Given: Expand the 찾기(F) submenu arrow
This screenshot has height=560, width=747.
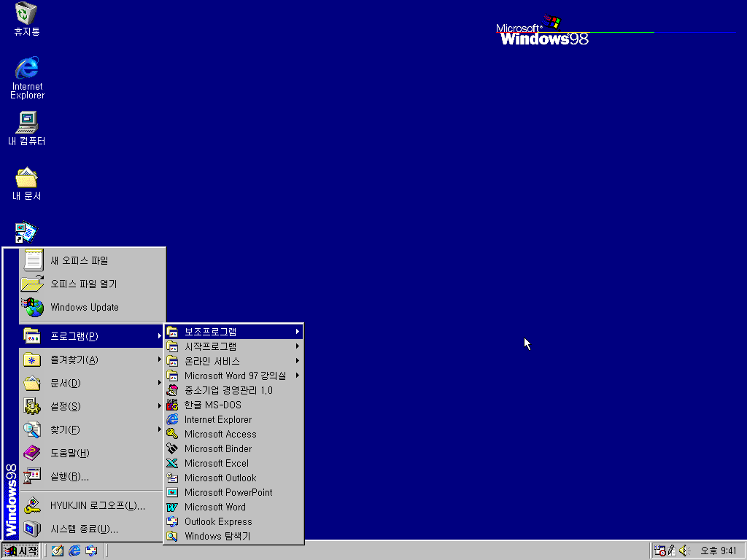Looking at the screenshot, I should click(159, 429).
